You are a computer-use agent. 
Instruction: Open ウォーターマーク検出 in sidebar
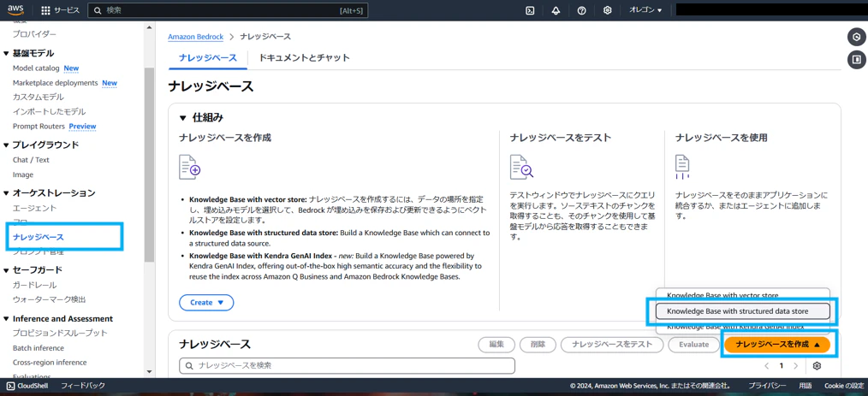tap(50, 299)
